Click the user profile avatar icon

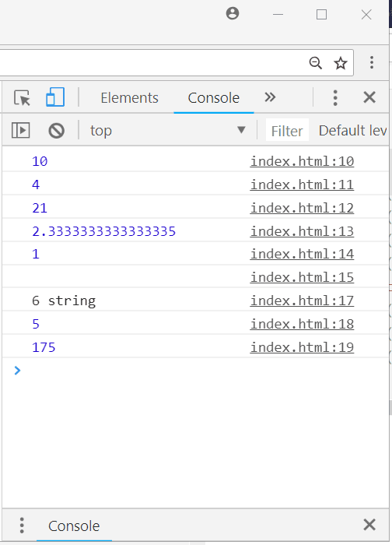(x=233, y=13)
